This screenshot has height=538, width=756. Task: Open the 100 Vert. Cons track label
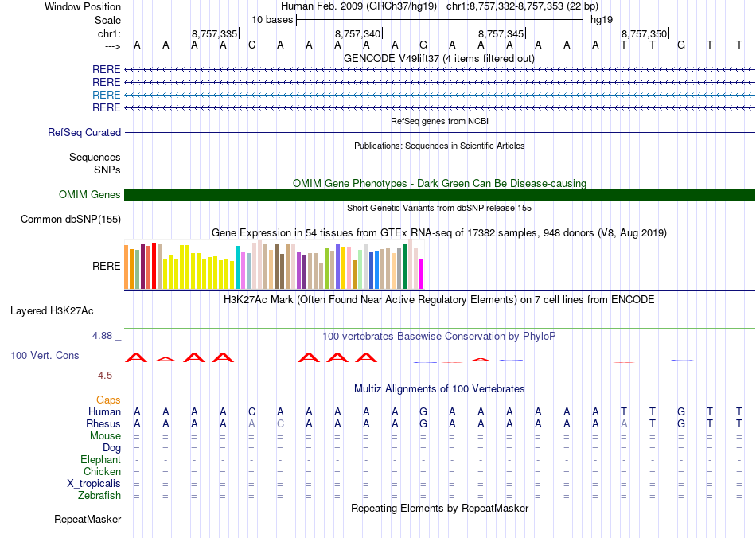pyautogui.click(x=45, y=355)
